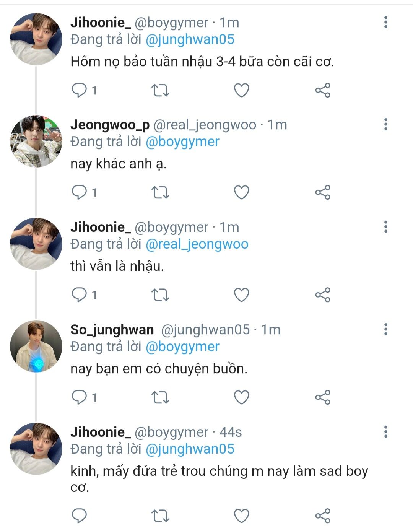View Jeongwoo_p's profile picture
Screen dimensions: 413x532
click(x=36, y=141)
